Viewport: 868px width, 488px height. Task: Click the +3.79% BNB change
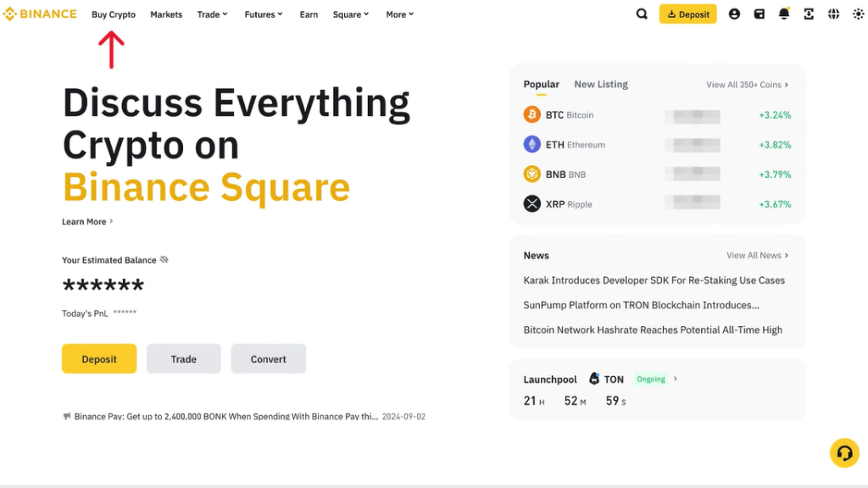coord(775,175)
